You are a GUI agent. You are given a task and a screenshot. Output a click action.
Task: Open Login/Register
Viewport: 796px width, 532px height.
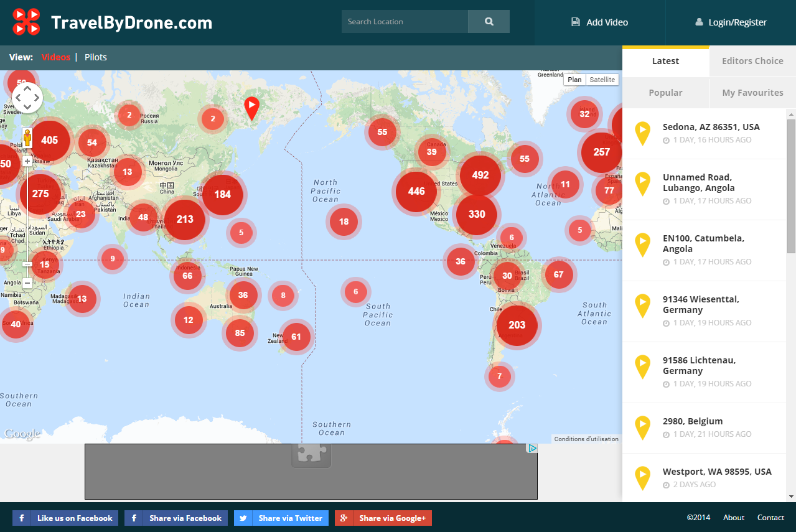click(x=731, y=22)
